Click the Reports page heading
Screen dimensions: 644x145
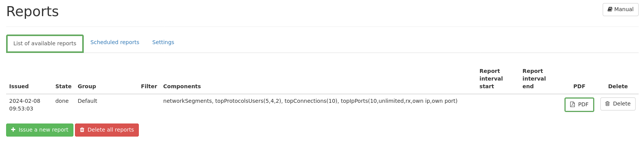click(33, 12)
